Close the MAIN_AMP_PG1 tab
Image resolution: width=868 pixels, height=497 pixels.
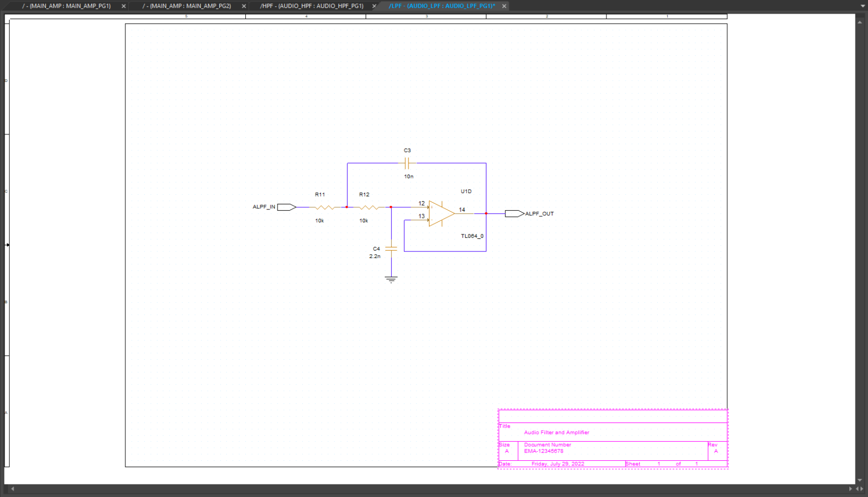pos(124,6)
